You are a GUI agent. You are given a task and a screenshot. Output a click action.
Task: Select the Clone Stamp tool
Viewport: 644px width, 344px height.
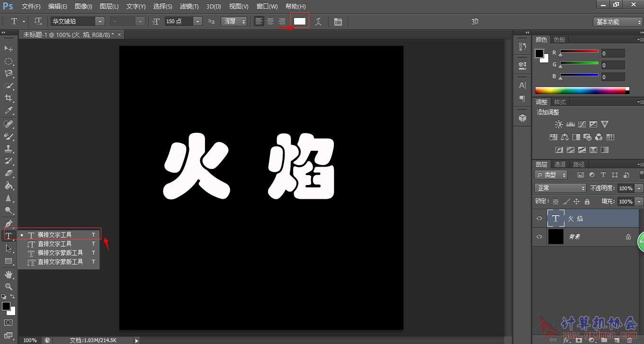click(x=9, y=149)
